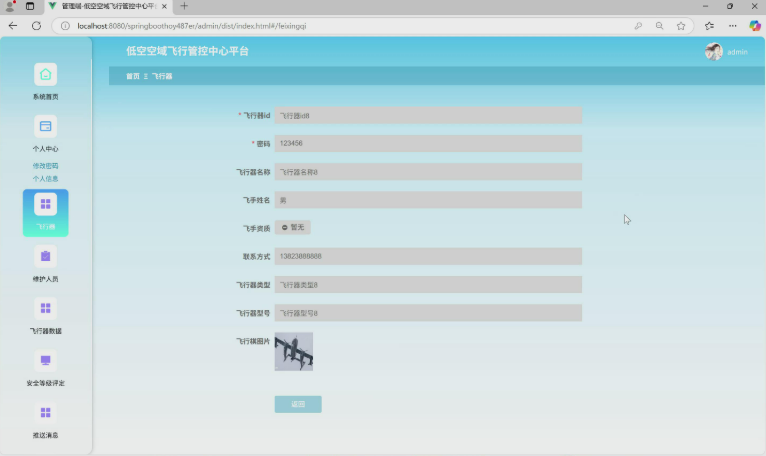Click the 飞行器名称 input field

[x=428, y=172]
